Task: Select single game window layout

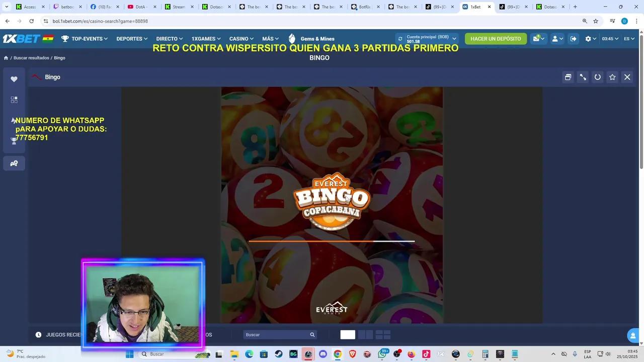Action: point(348,335)
